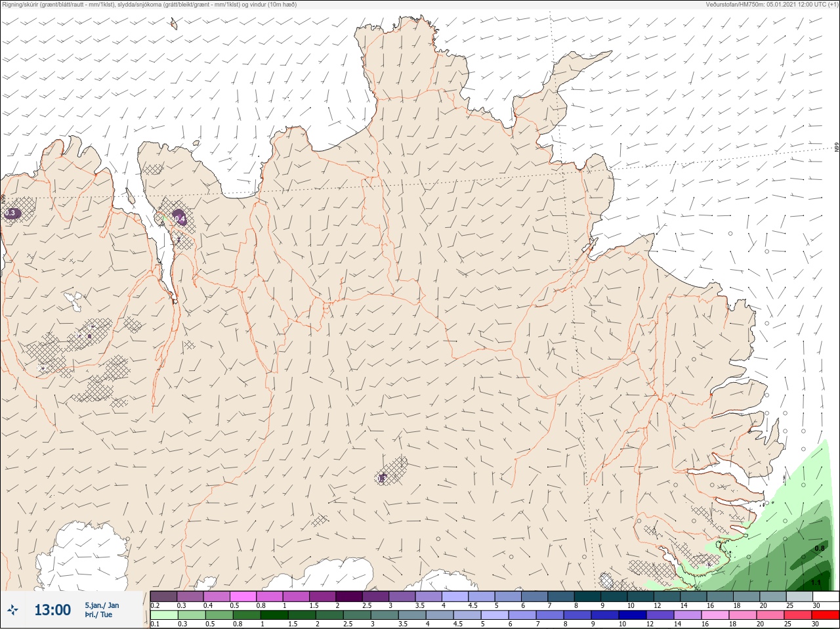Viewport: 840px width, 629px height.
Task: Click the purple precipitation blob labeled 0.3
Action: [11, 213]
